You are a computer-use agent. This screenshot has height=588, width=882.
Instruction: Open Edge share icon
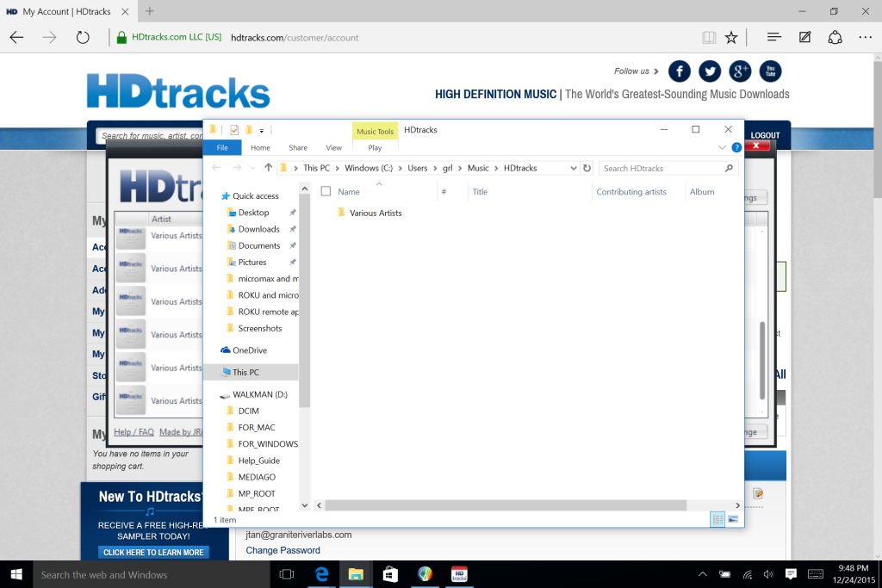[x=835, y=37]
